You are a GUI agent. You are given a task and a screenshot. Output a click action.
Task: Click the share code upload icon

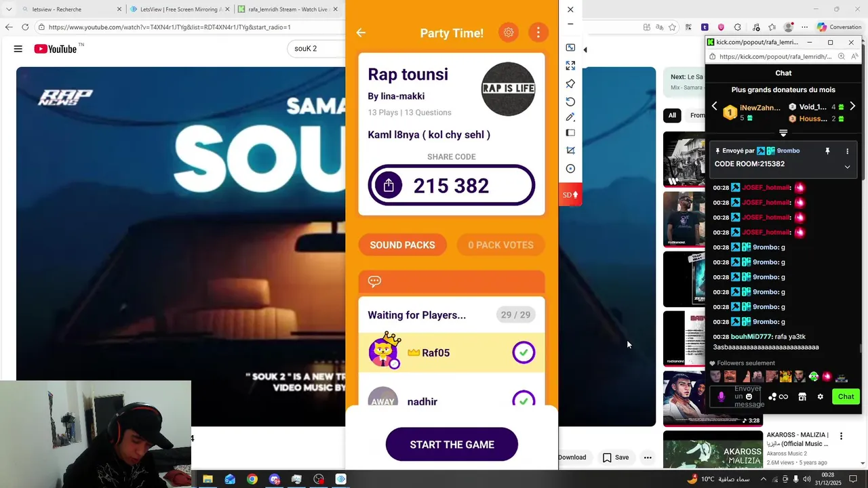coord(389,185)
